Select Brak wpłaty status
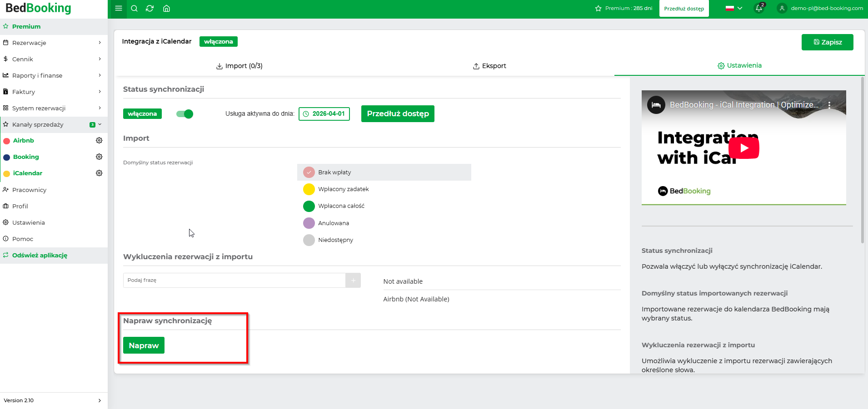 (384, 172)
